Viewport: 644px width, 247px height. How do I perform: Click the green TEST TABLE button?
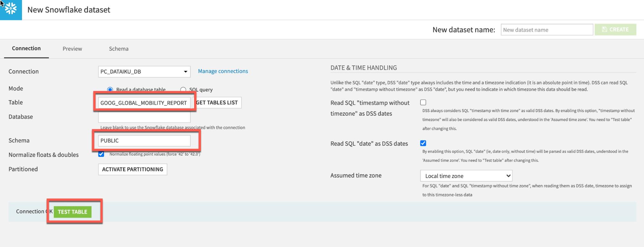coord(72,212)
